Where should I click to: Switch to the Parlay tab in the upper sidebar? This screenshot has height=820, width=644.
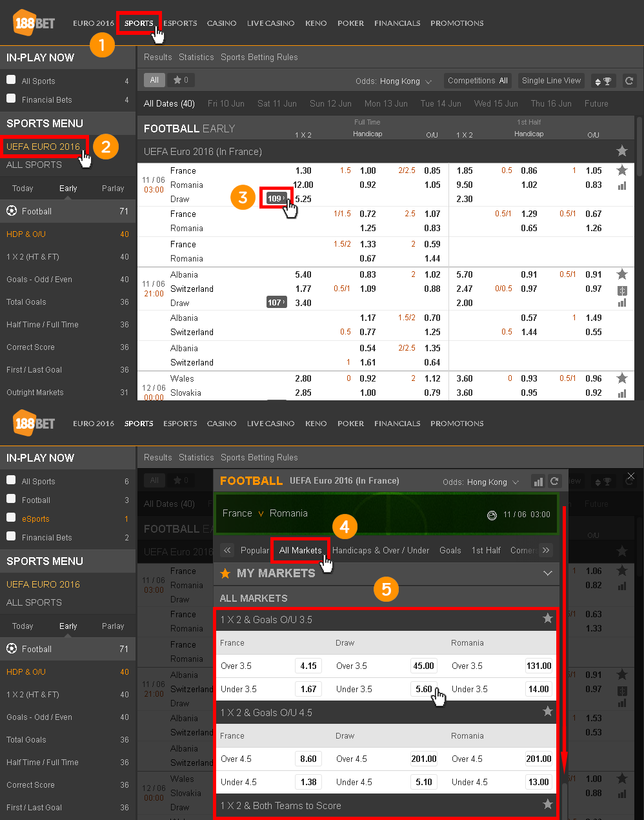(113, 189)
